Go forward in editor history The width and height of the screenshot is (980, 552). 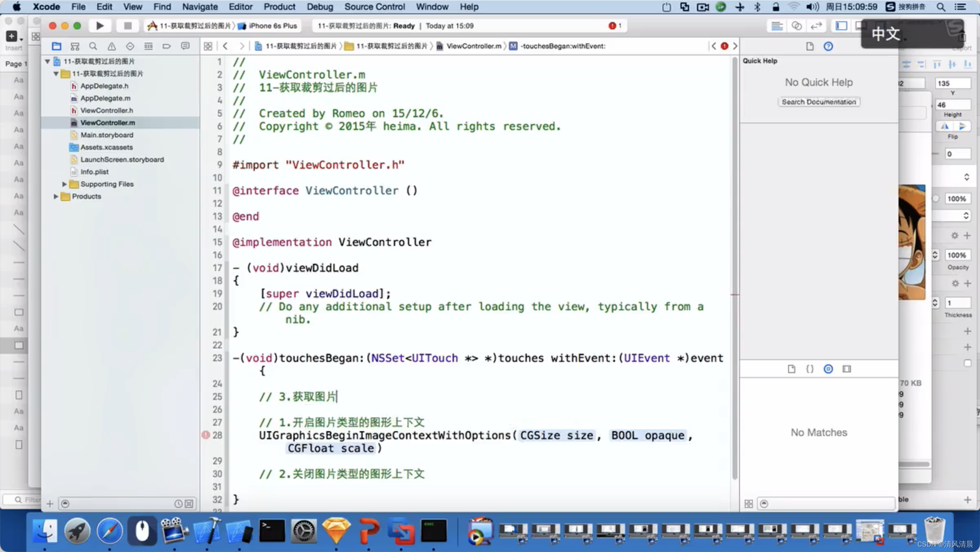(x=242, y=46)
